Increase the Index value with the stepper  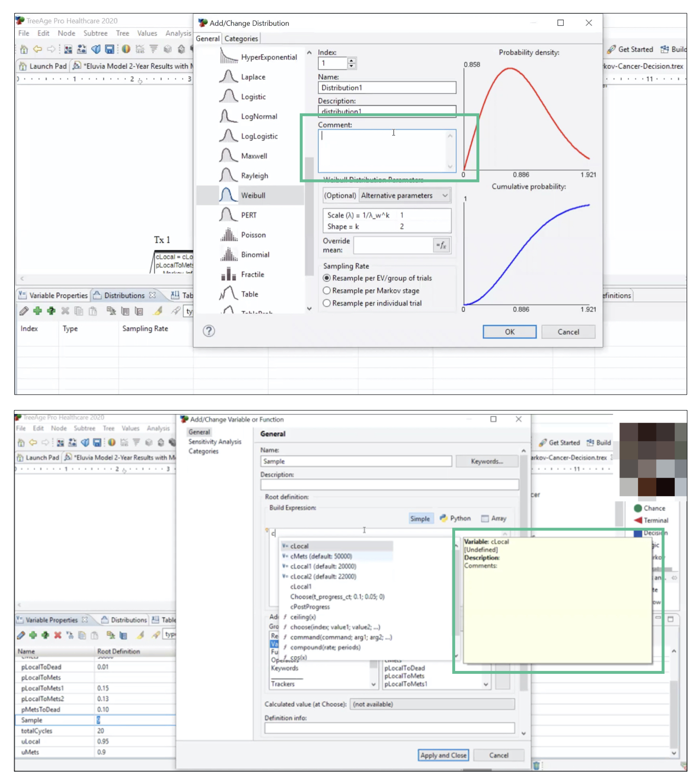[352, 60]
